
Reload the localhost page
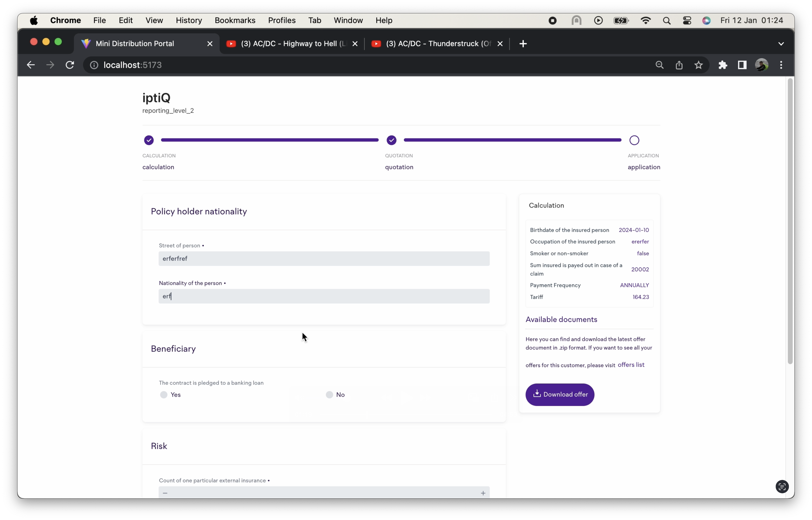[x=70, y=65]
